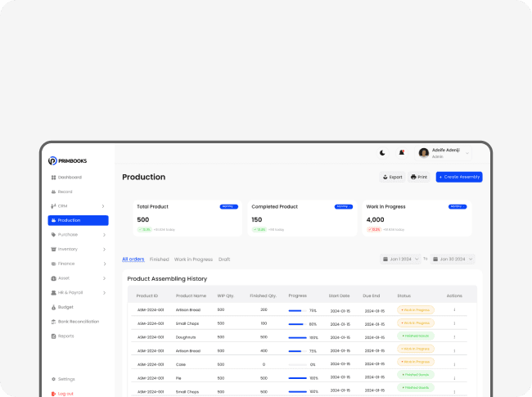Open Monthly filter on Completed Product card

point(344,206)
